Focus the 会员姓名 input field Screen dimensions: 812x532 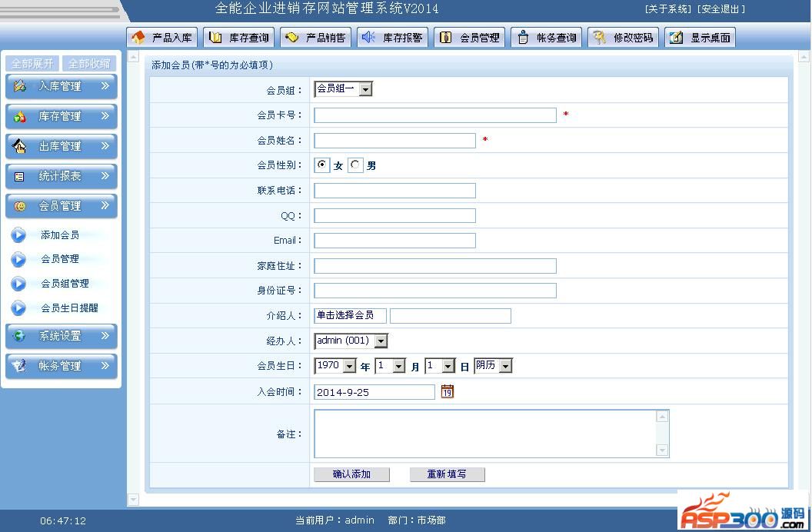click(x=394, y=140)
